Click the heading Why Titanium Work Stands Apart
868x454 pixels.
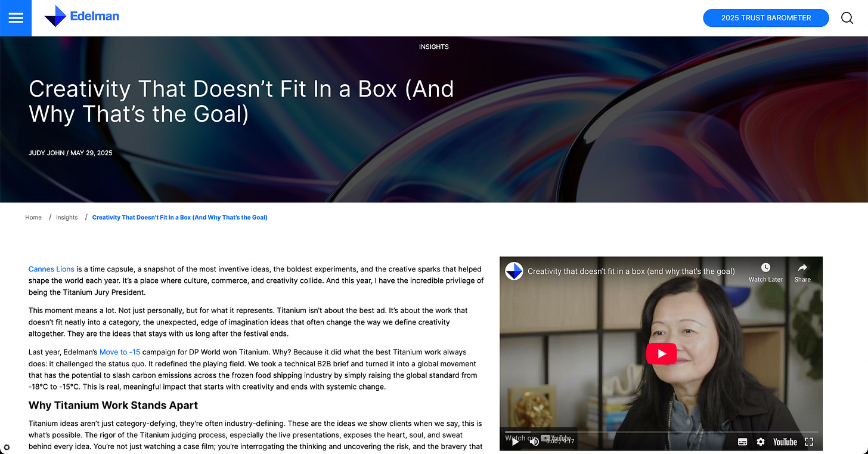(113, 406)
